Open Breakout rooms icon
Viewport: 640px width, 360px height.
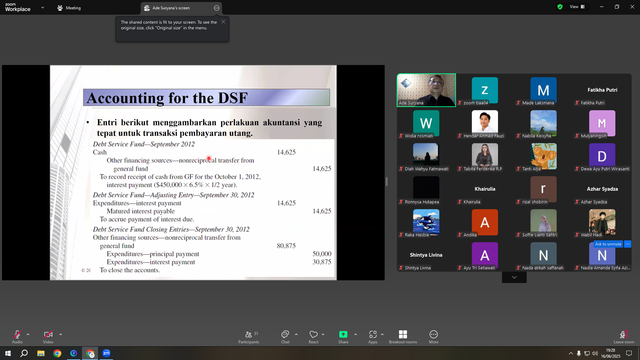coord(403,334)
